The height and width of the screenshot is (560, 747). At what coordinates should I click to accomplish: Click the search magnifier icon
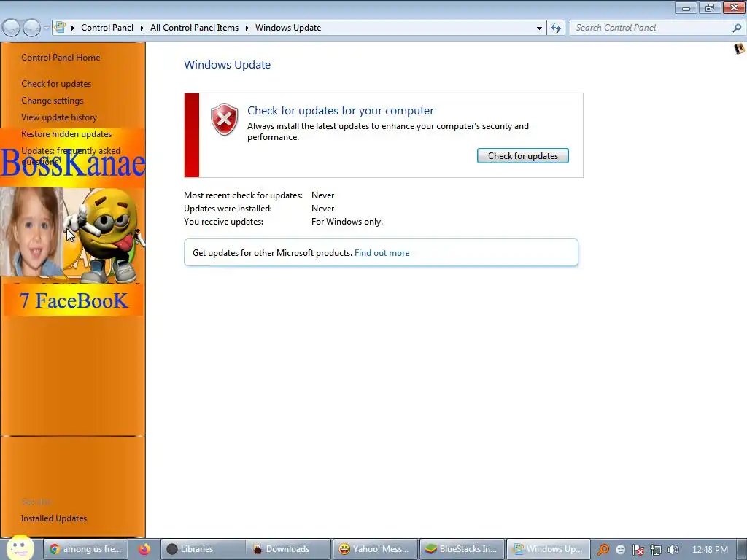737,28
